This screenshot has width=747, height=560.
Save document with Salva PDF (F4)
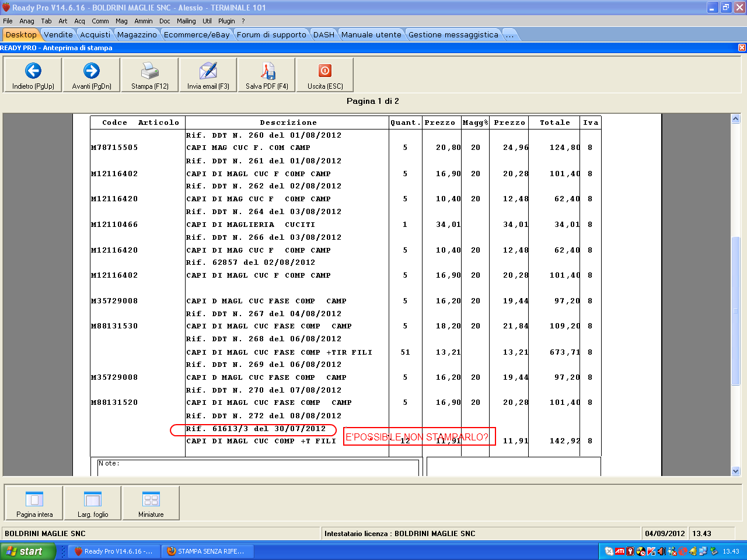click(267, 75)
